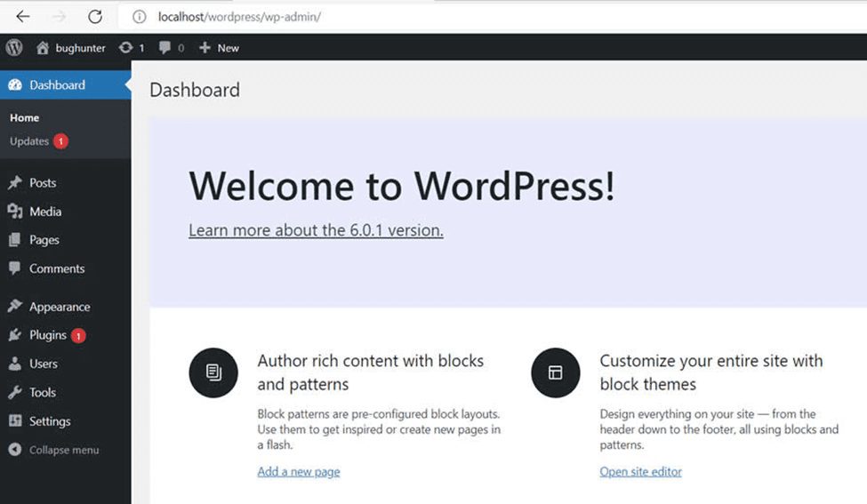Follow the Open site editor link
The image size is (867, 504).
641,471
